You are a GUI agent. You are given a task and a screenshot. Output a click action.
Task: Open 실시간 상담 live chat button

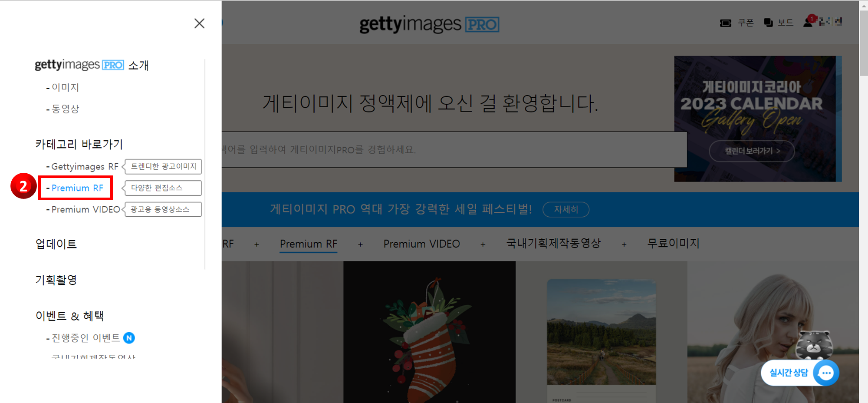click(800, 373)
